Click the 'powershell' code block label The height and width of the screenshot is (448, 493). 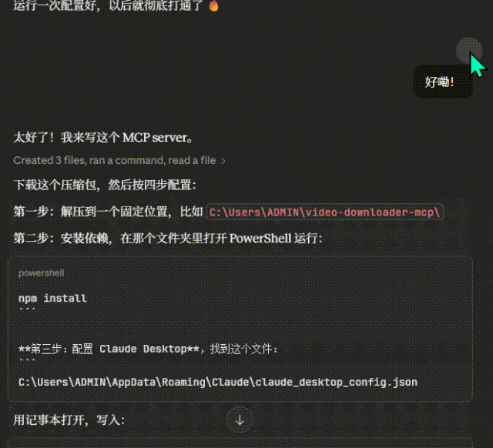pyautogui.click(x=41, y=273)
